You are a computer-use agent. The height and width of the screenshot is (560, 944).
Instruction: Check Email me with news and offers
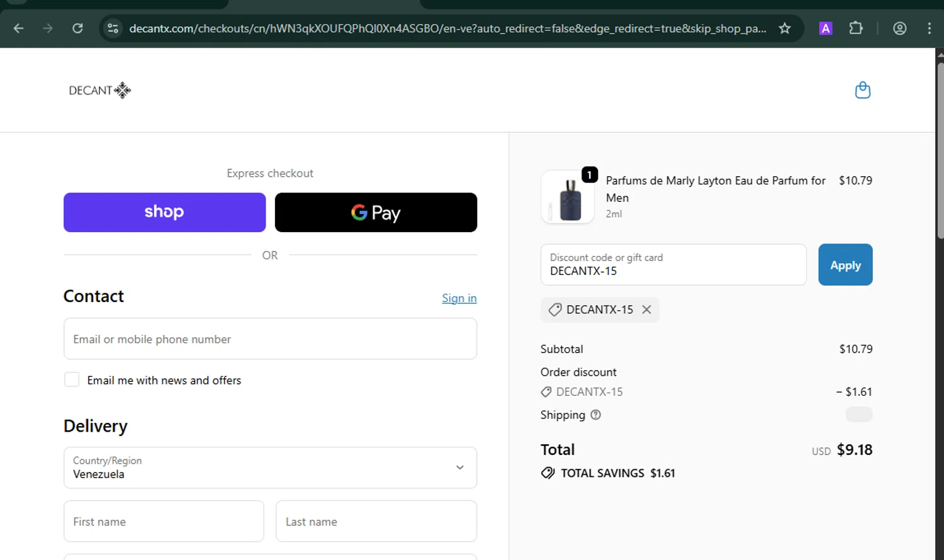[x=72, y=379]
